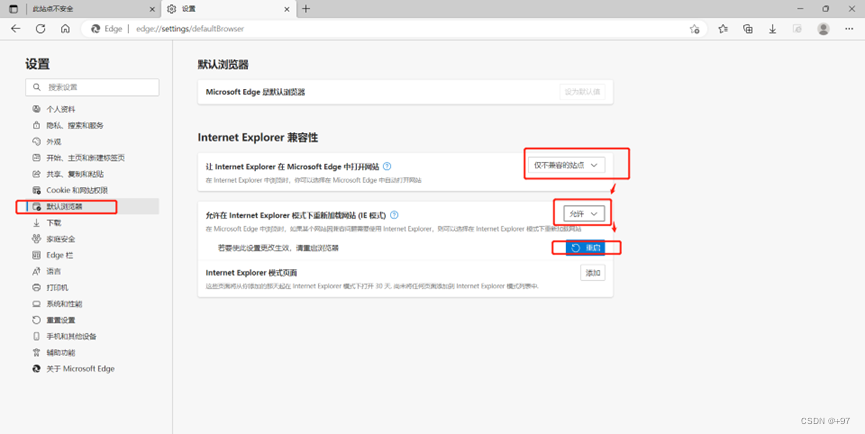The image size is (865, 434).
Task: Expand the 仅不兼容的站点 dropdown
Action: click(566, 165)
